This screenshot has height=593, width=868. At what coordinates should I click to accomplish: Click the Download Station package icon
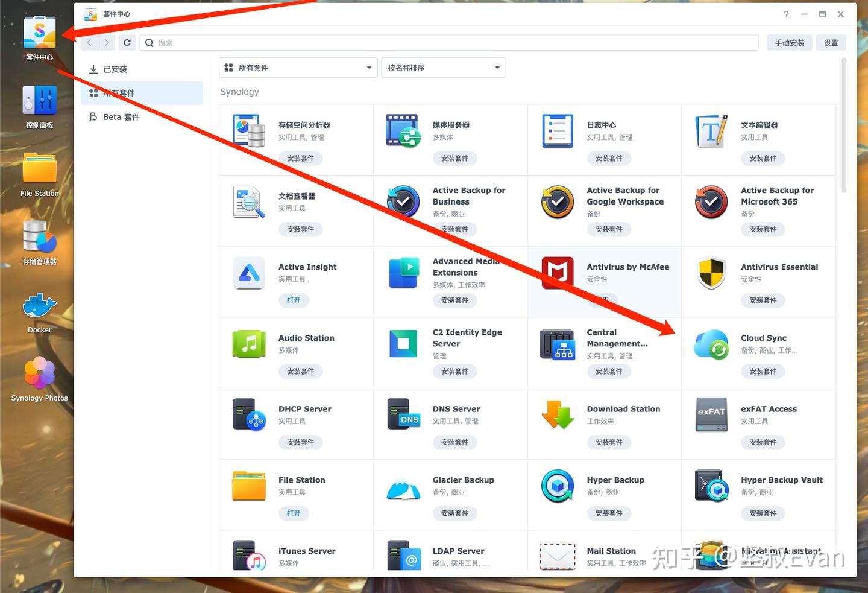pyautogui.click(x=558, y=414)
